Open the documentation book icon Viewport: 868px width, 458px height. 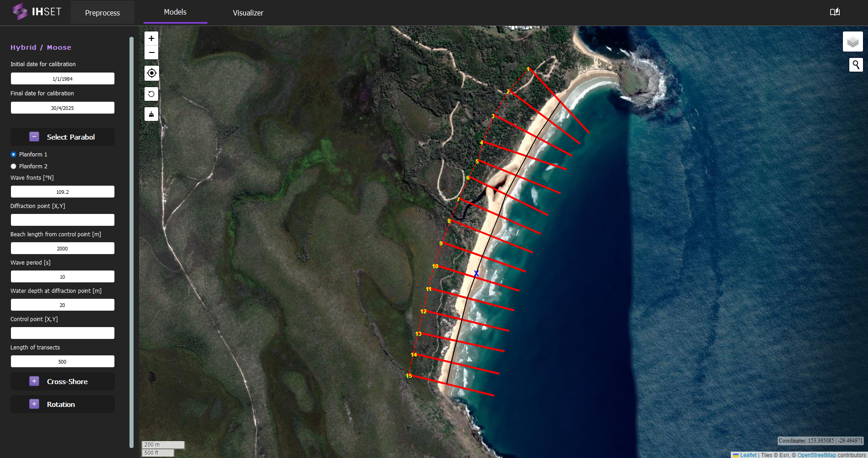(835, 12)
